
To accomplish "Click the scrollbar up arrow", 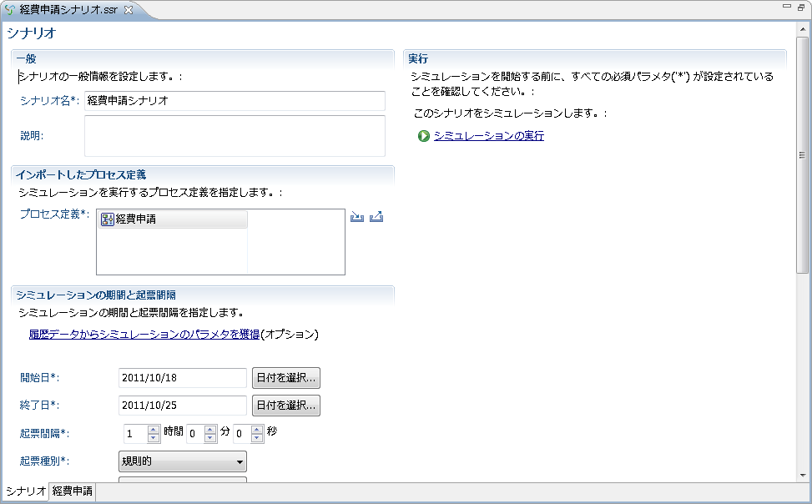I will [802, 29].
